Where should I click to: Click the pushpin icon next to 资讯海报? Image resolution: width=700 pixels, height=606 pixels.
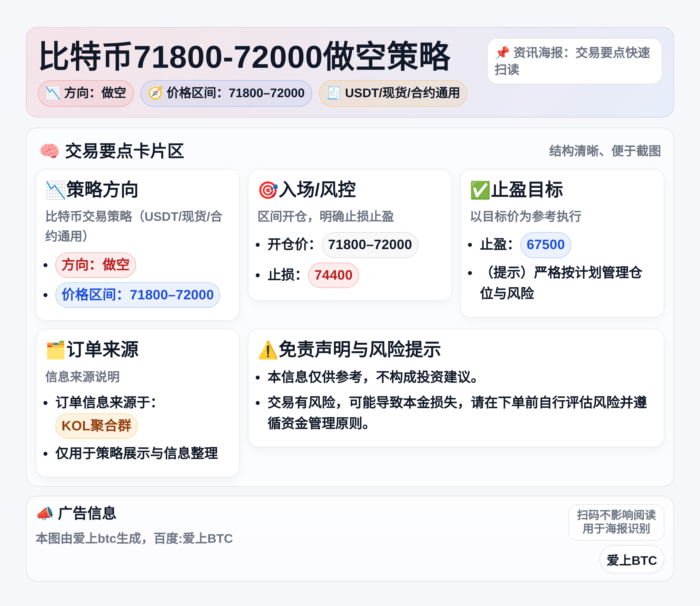click(502, 53)
